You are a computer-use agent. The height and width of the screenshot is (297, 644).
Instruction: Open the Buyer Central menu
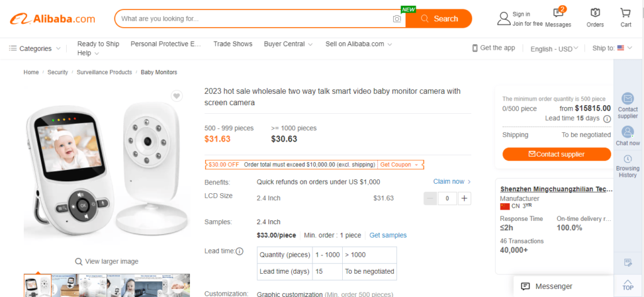click(x=288, y=44)
